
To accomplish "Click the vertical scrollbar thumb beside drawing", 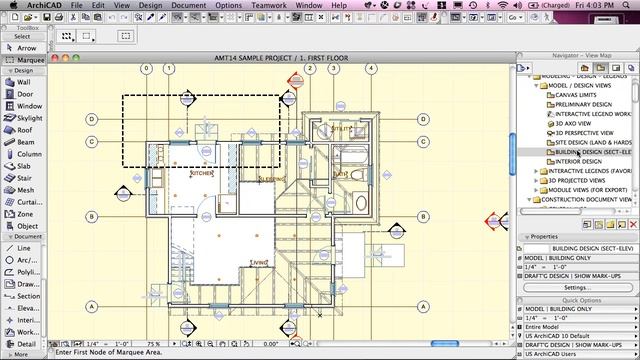I will [513, 154].
